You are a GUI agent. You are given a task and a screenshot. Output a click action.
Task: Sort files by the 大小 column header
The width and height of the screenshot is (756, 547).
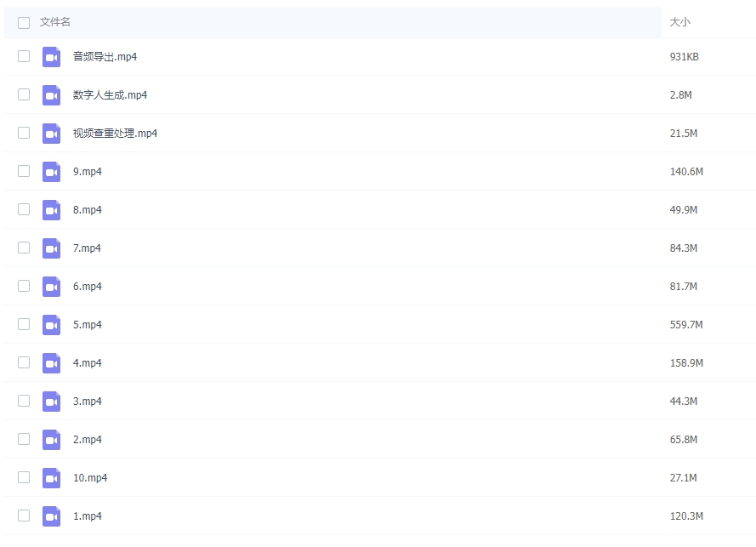tap(679, 22)
